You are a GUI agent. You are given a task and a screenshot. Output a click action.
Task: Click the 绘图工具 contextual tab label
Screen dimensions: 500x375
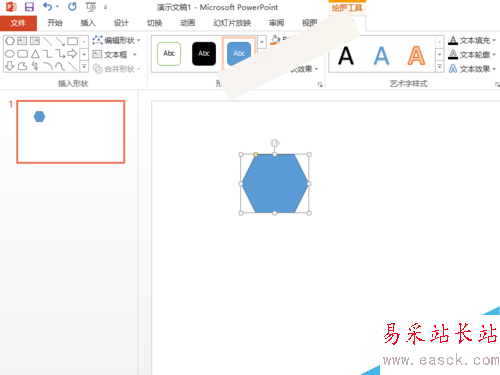[x=347, y=7]
